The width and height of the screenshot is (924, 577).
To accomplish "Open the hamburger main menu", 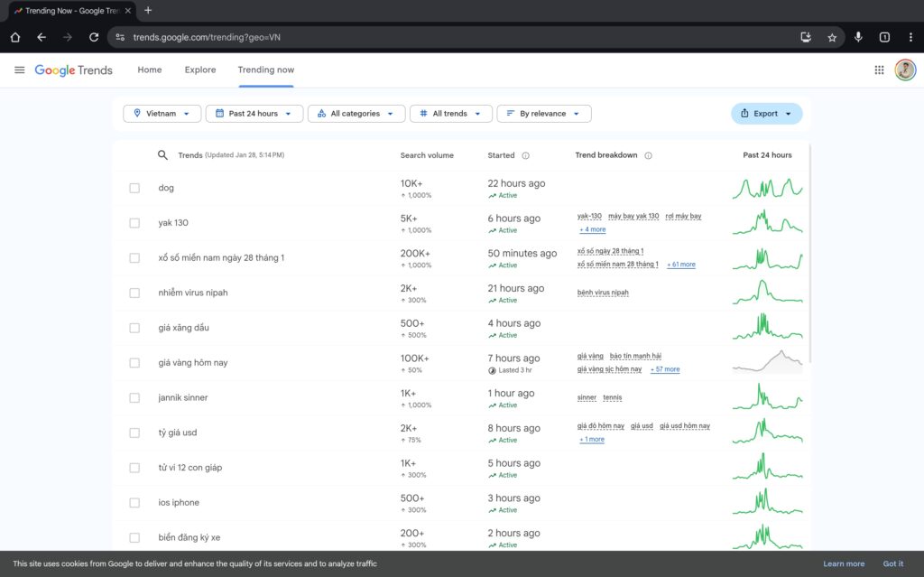I will [20, 70].
